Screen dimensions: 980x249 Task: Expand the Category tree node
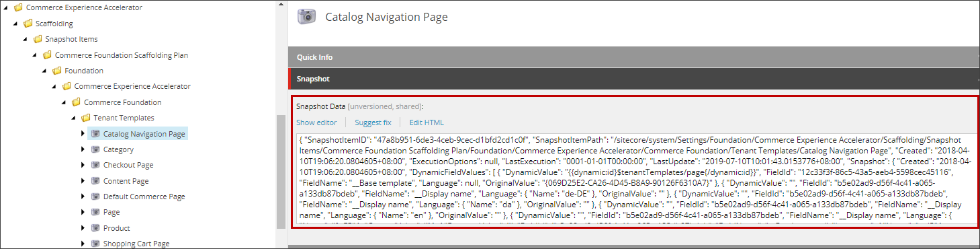83,149
